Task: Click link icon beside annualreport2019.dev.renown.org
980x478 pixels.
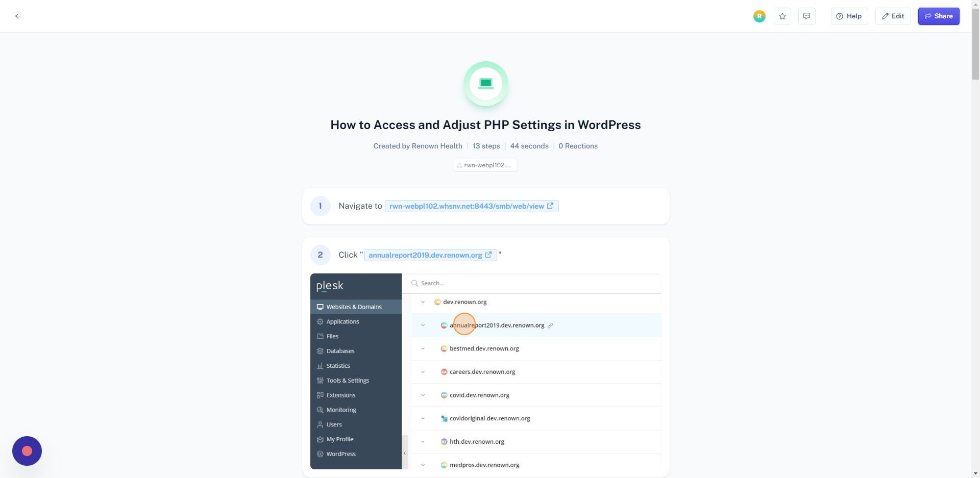Action: [x=550, y=325]
